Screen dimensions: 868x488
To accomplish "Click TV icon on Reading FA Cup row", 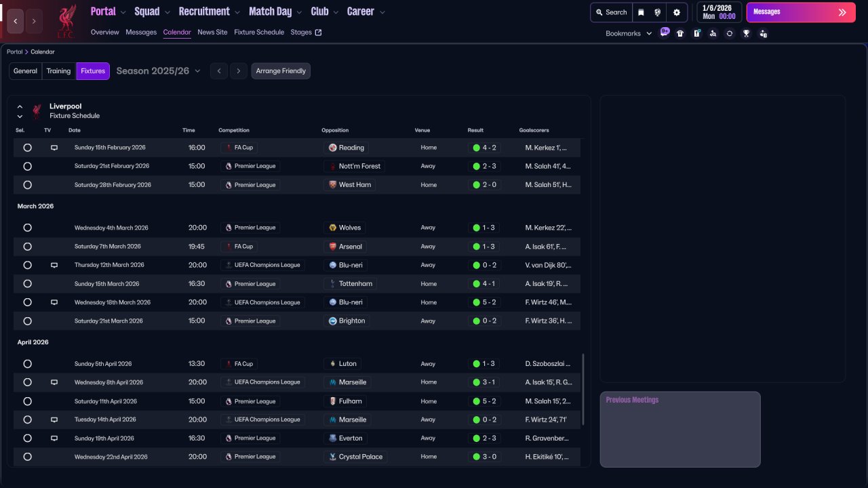I will [54, 148].
